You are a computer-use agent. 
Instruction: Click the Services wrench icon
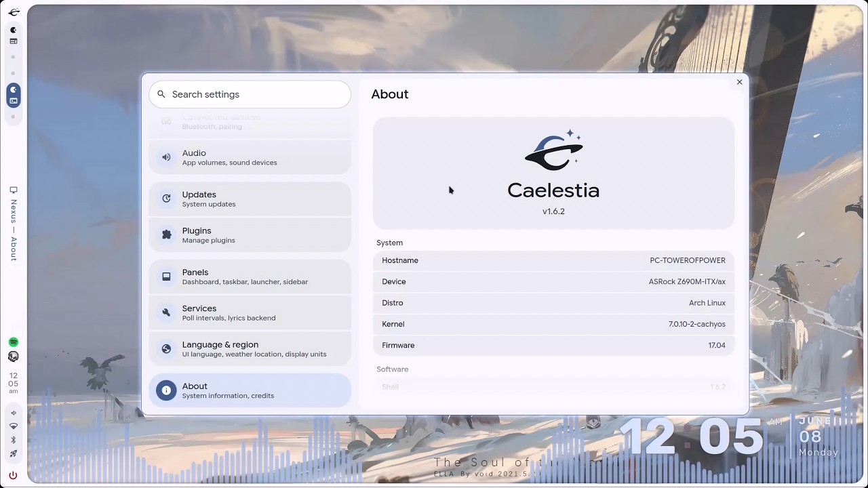click(166, 312)
